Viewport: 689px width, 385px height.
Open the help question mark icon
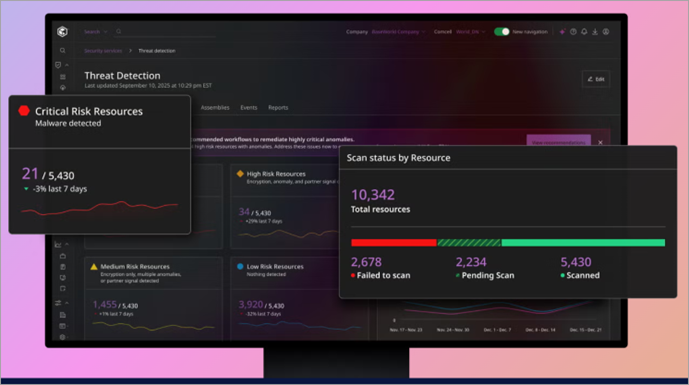click(x=573, y=32)
